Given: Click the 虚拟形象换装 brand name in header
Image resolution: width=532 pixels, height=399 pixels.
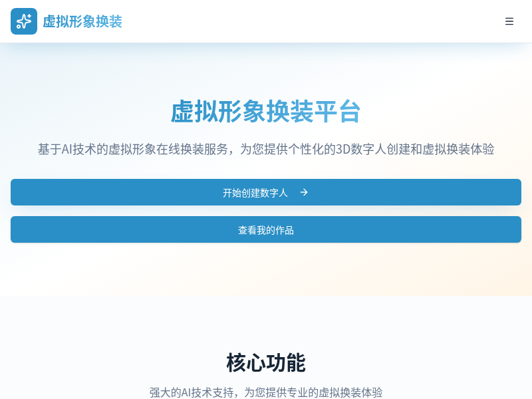Looking at the screenshot, I should (82, 21).
